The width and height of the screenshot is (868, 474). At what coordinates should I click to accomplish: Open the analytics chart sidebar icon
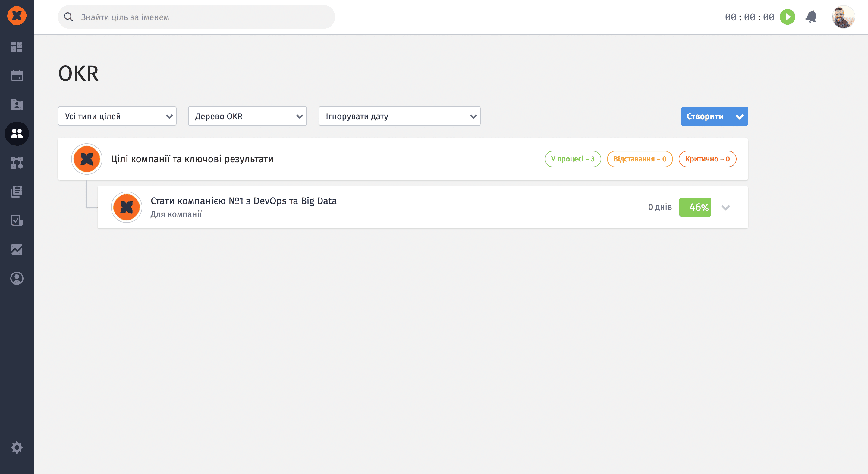point(17,249)
